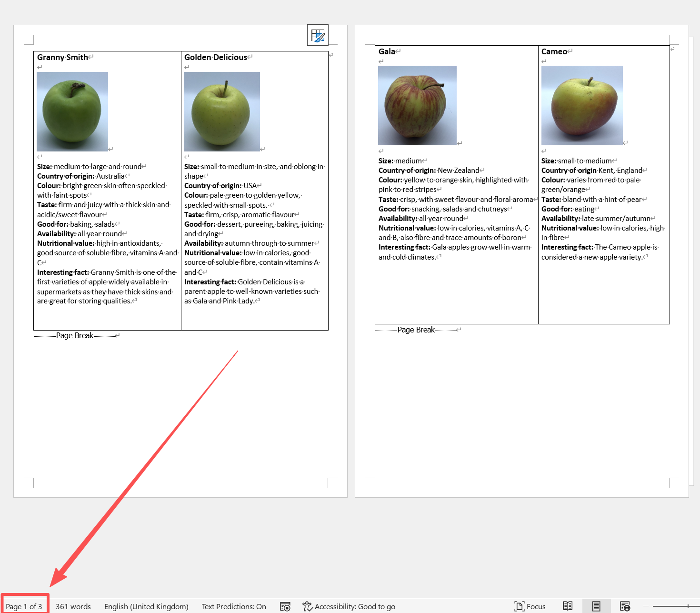Select the Golden Delicious apple picture

222,111
